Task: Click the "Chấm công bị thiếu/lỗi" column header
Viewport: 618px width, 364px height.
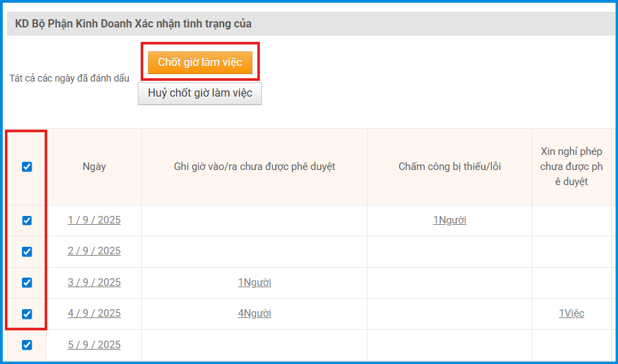Action: 449,167
